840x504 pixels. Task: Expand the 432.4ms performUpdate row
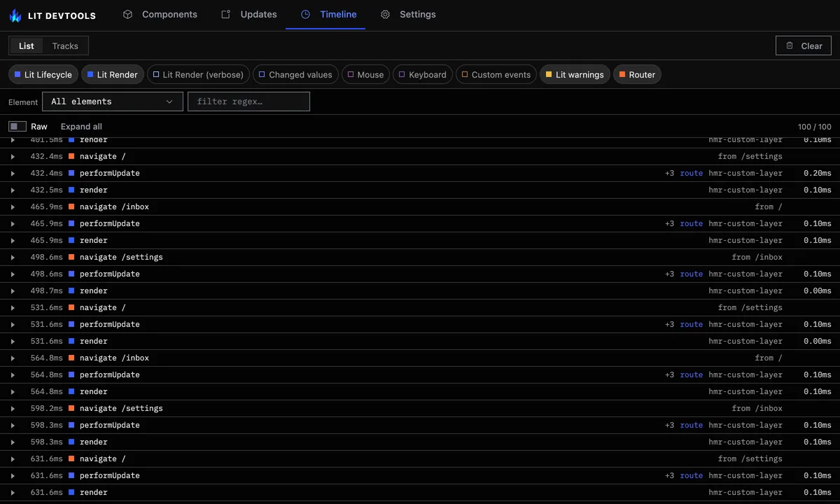coord(13,174)
